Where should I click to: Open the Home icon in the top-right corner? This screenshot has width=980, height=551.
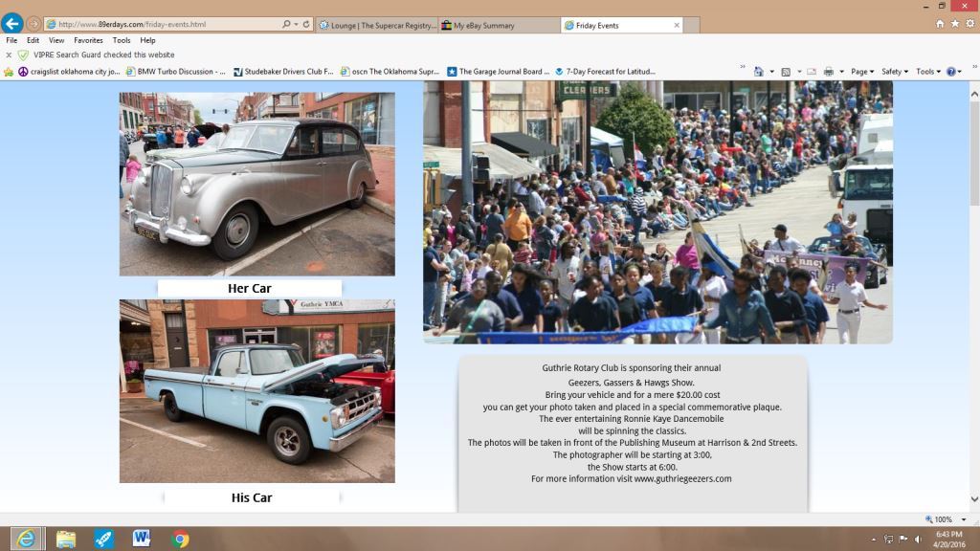(x=939, y=23)
